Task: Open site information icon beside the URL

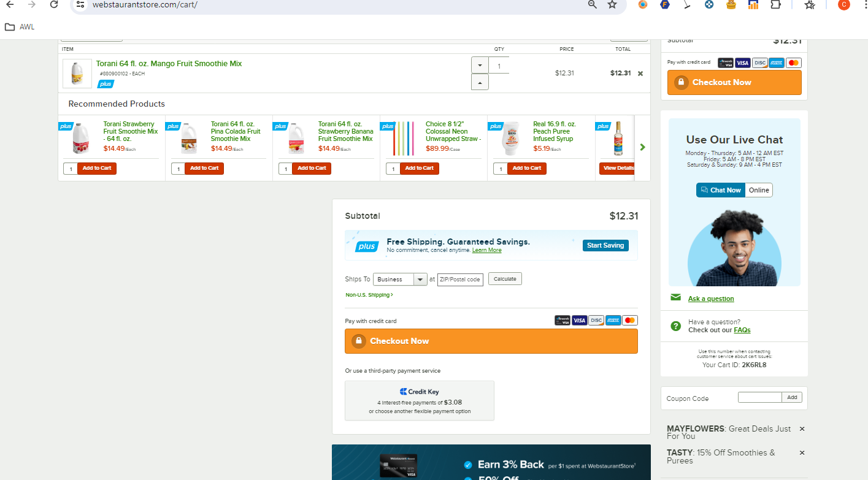Action: point(80,4)
